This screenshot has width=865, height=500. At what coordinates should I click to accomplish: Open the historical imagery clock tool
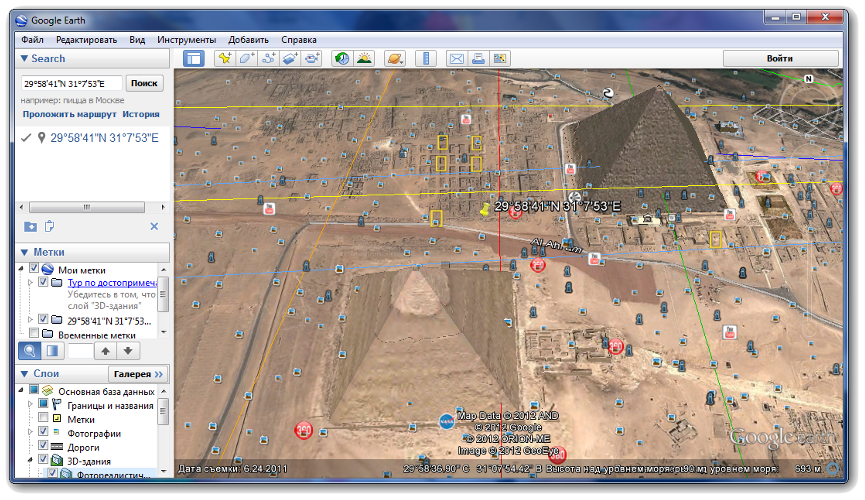(342, 59)
